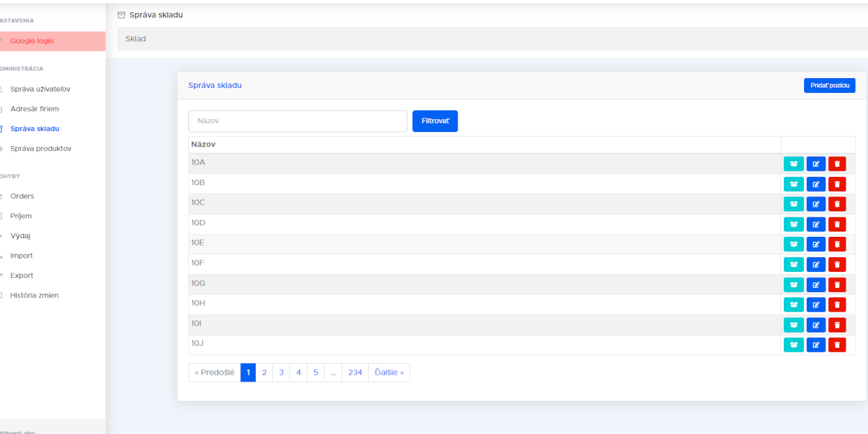Image resolution: width=868 pixels, height=434 pixels.
Task: Open Správa užívateľov in the sidebar
Action: pos(40,89)
